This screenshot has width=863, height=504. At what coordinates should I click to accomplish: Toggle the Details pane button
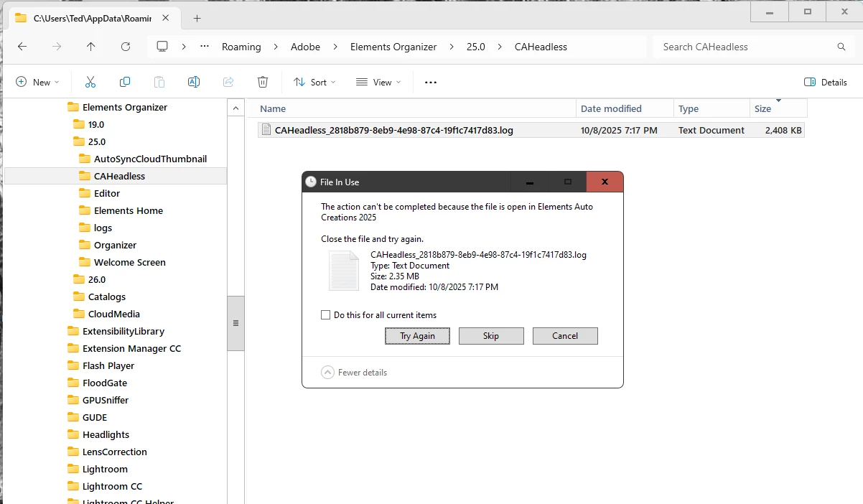[826, 82]
